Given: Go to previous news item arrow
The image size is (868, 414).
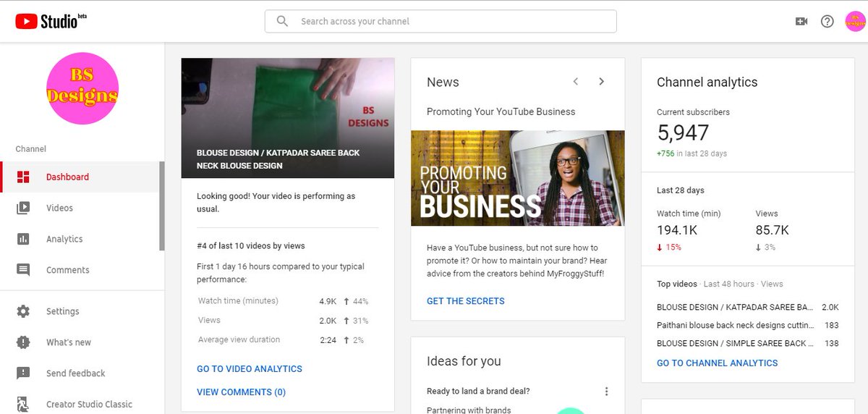Looking at the screenshot, I should pos(576,82).
